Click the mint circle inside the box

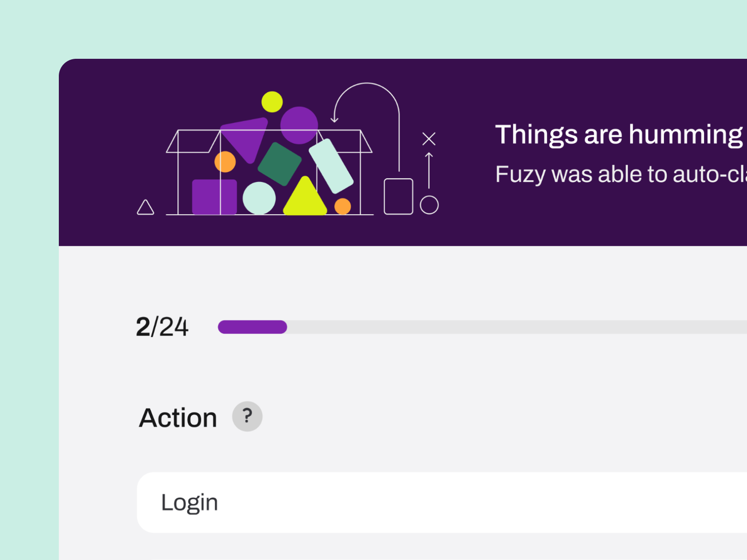pyautogui.click(x=259, y=198)
